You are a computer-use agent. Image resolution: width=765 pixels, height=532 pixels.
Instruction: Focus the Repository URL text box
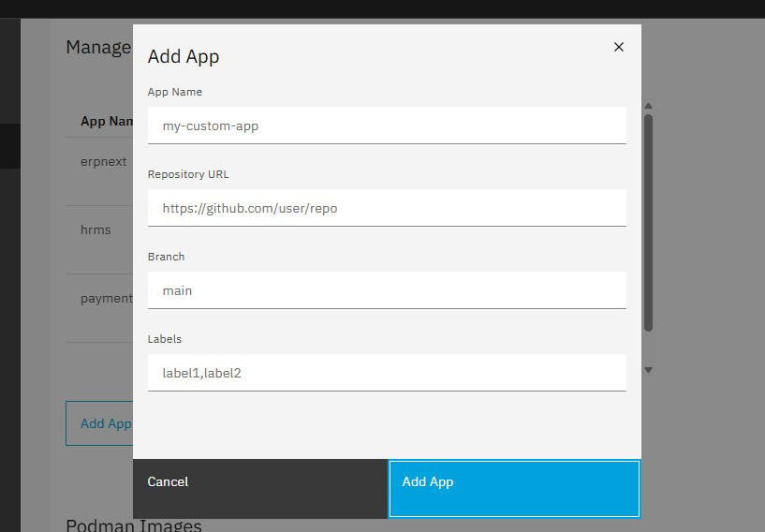[387, 208]
